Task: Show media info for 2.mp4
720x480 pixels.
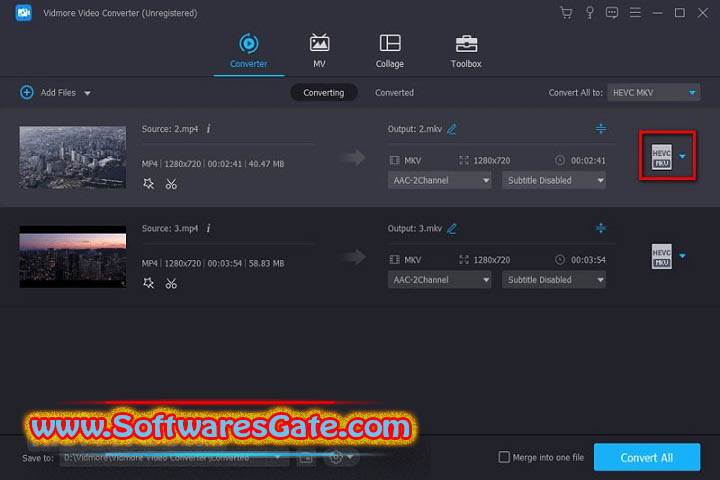Action: [208, 129]
